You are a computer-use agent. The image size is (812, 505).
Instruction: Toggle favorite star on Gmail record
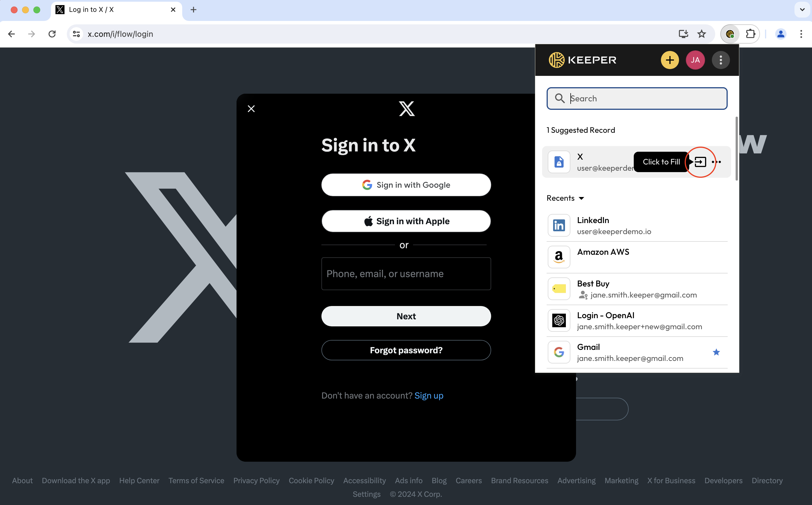[716, 352]
